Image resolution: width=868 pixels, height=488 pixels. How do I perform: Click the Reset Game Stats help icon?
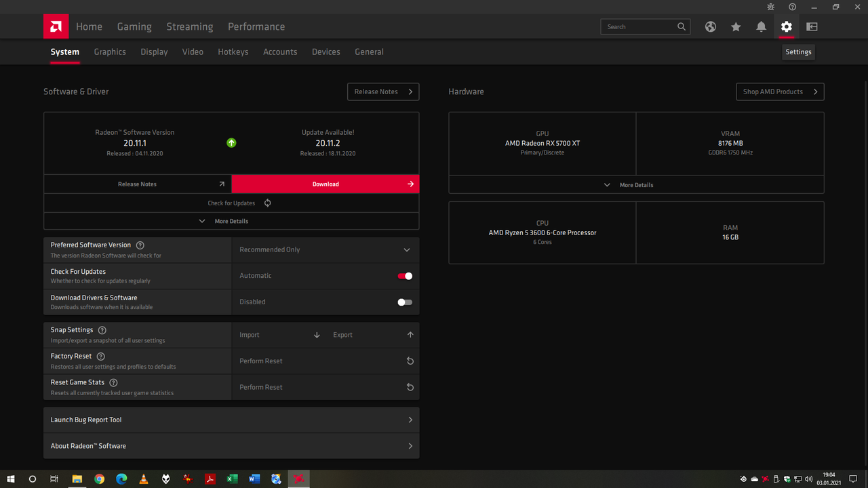[x=113, y=382]
